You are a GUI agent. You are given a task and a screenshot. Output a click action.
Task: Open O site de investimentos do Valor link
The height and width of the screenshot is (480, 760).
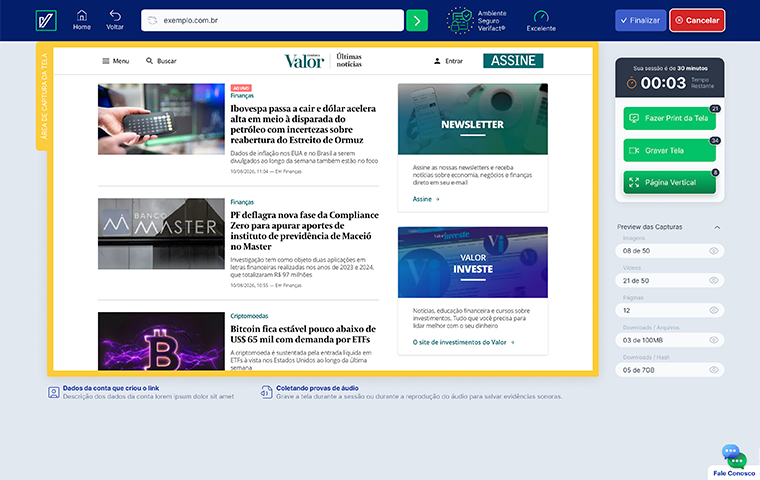coord(463,342)
